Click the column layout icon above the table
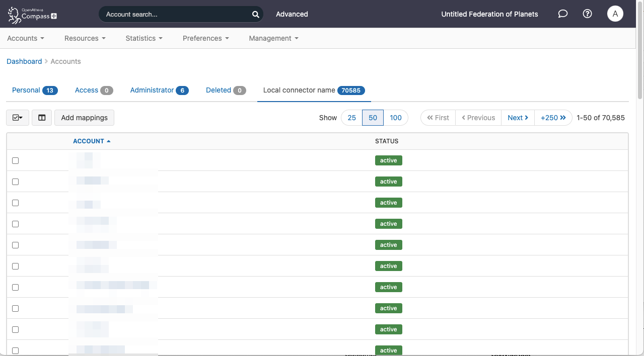The height and width of the screenshot is (356, 644). point(41,117)
